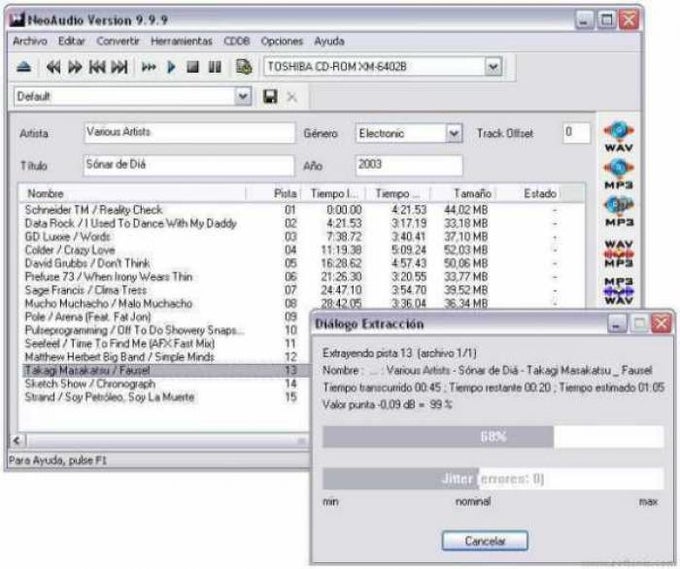Select track Strand / Soy Petróleo
The width and height of the screenshot is (680, 569).
coord(110,397)
